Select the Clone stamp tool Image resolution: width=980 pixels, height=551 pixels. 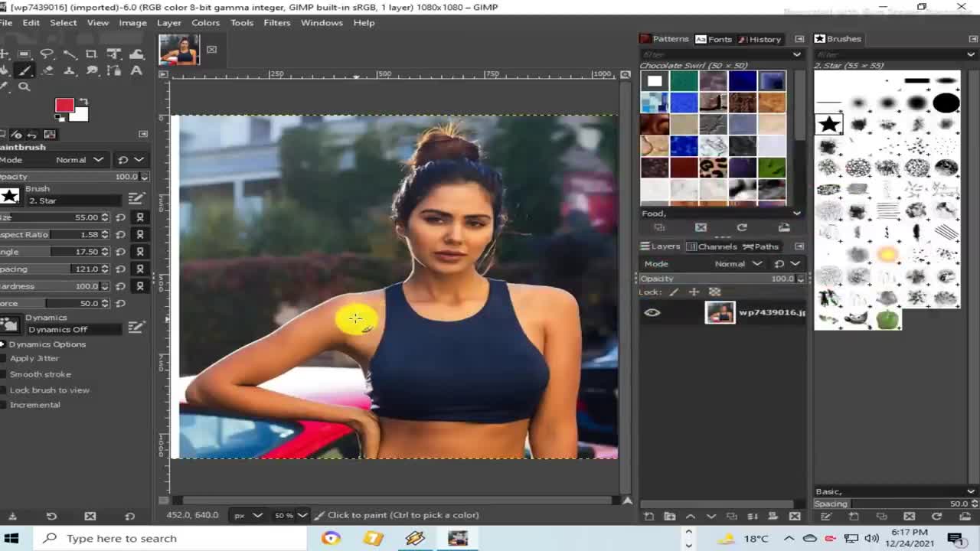(x=69, y=70)
